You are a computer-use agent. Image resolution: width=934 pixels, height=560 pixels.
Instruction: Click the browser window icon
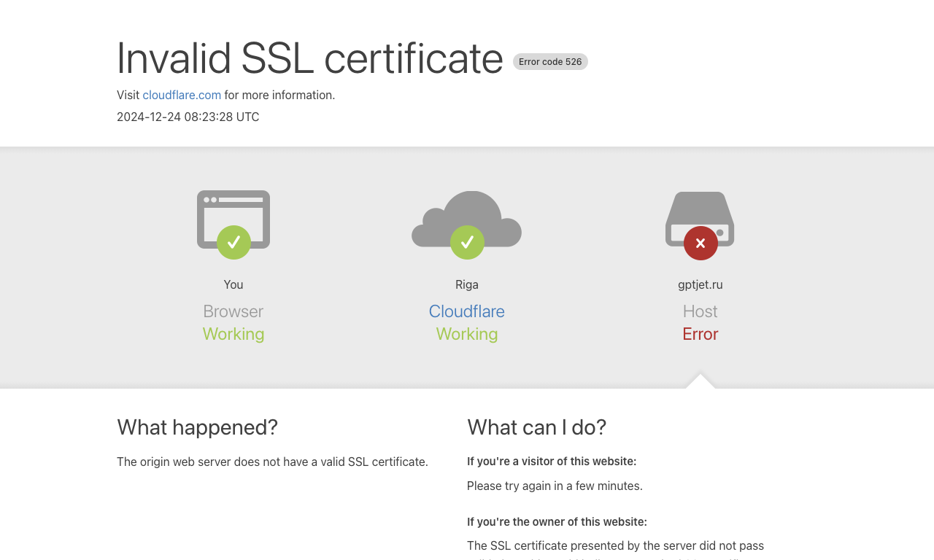point(233,219)
